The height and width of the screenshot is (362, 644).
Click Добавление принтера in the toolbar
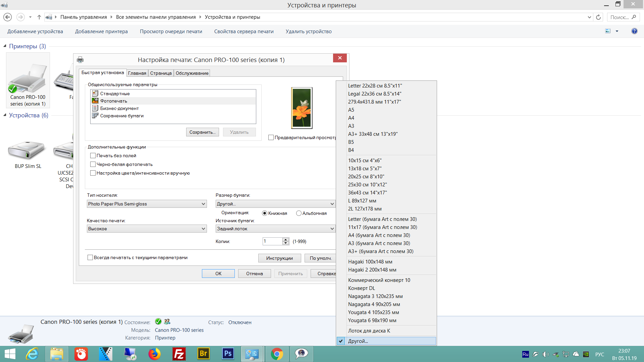tap(101, 32)
